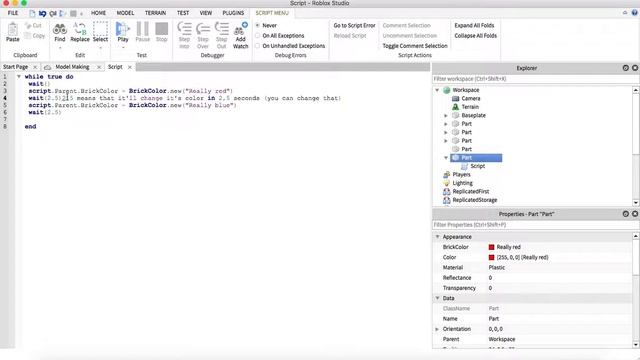This screenshot has width=640, height=360.
Task: Select the Players service
Action: pyautogui.click(x=461, y=175)
